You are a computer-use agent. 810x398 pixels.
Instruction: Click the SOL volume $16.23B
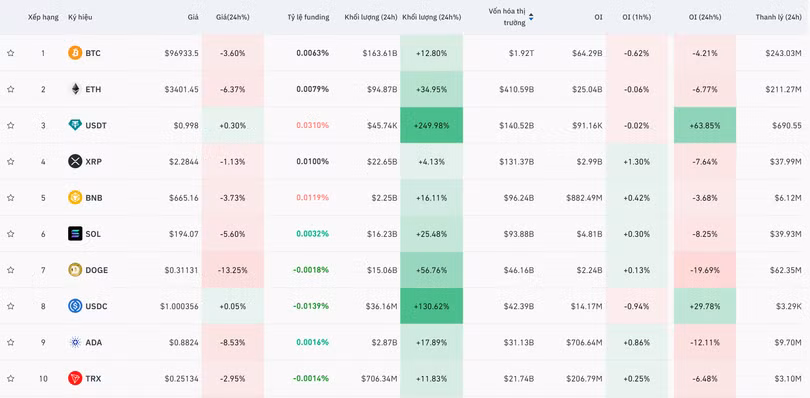[x=382, y=234]
